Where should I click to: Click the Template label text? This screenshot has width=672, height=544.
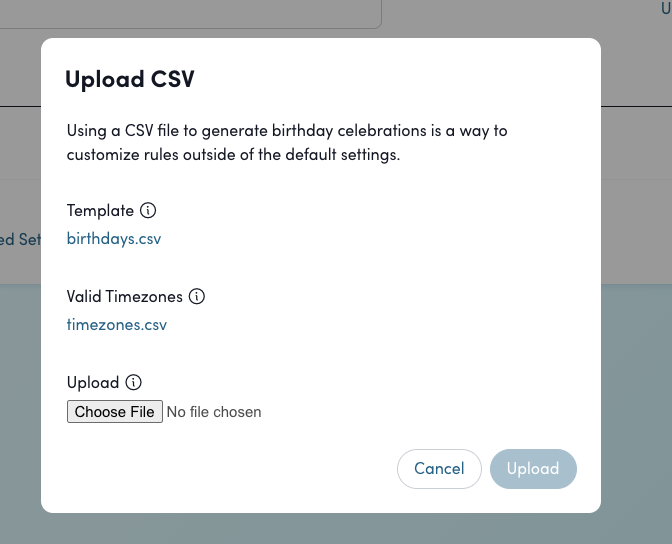coord(100,211)
